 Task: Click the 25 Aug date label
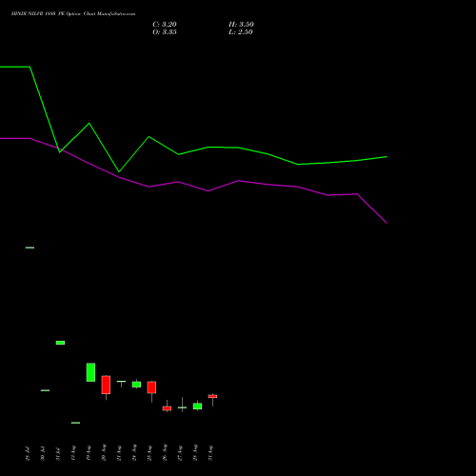coord(149,453)
